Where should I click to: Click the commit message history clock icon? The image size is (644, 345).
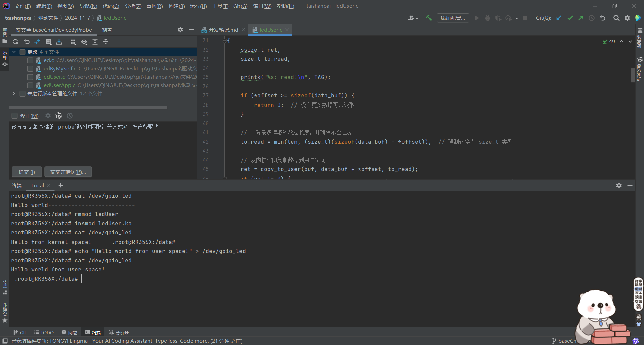click(x=70, y=116)
